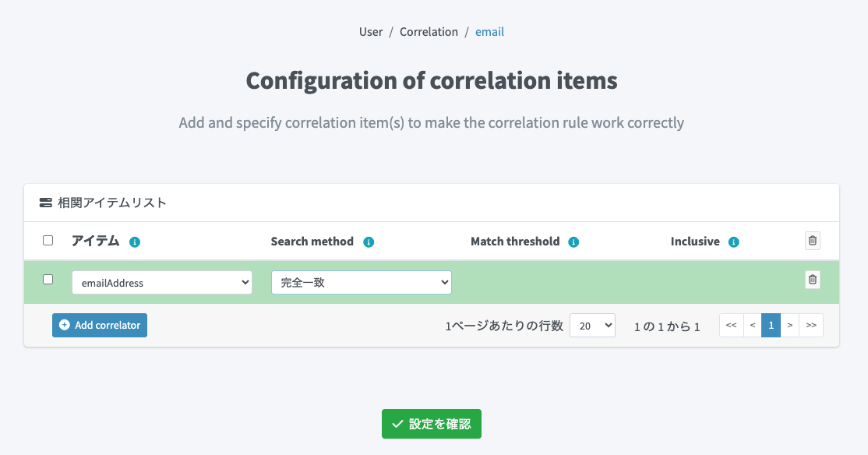Expand the 完全一致 search method dropdown
Screen dimensions: 868x455
click(x=362, y=283)
